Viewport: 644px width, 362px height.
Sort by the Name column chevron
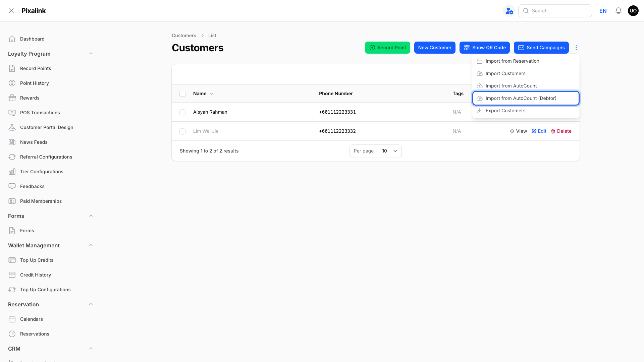[211, 94]
